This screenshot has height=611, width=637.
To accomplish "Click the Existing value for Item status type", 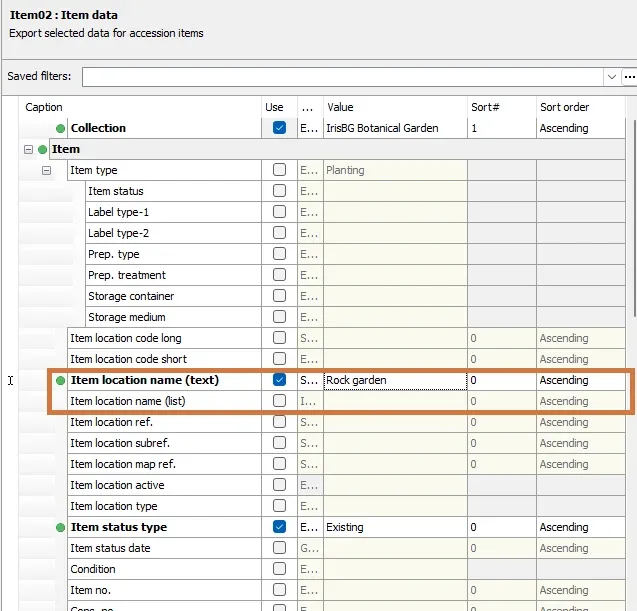I will [x=395, y=527].
